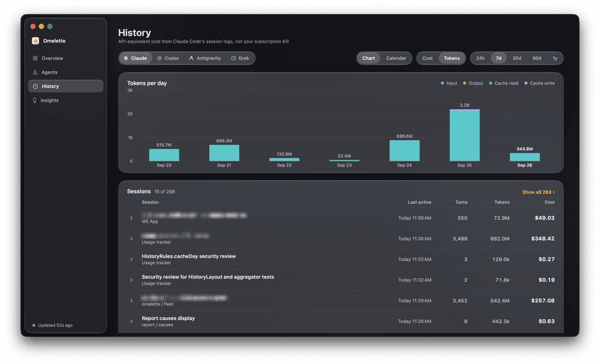Screen dimensions: 600x364
Task: Select the Grok provider tab
Action: [240, 58]
